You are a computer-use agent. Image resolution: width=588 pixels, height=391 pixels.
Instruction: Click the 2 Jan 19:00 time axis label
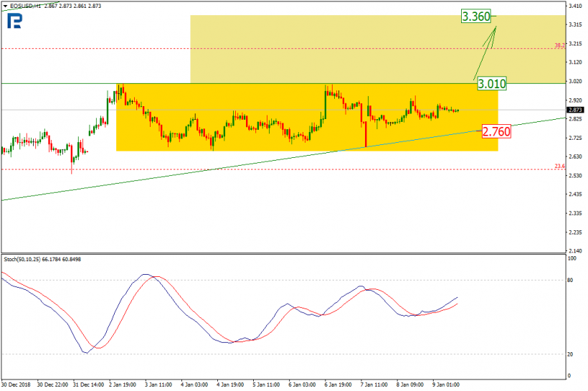[x=123, y=384]
